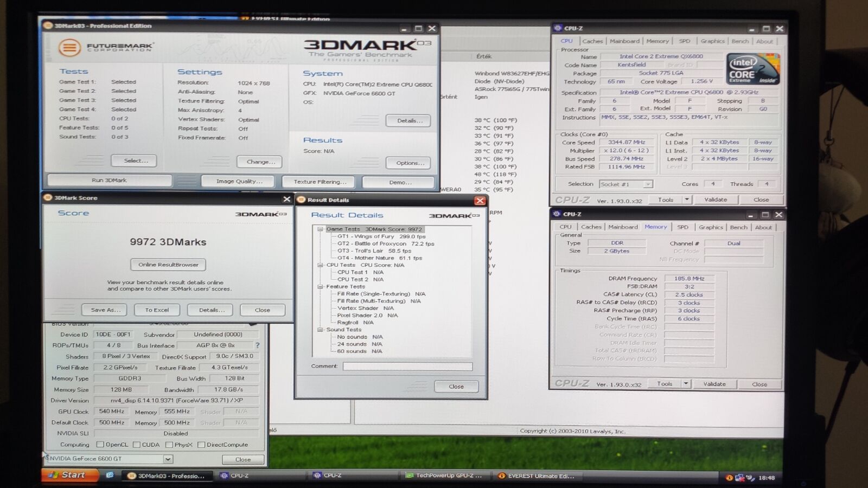This screenshot has height=488, width=868.
Task: Open the About tab in lower CPU-Z
Action: point(763,227)
